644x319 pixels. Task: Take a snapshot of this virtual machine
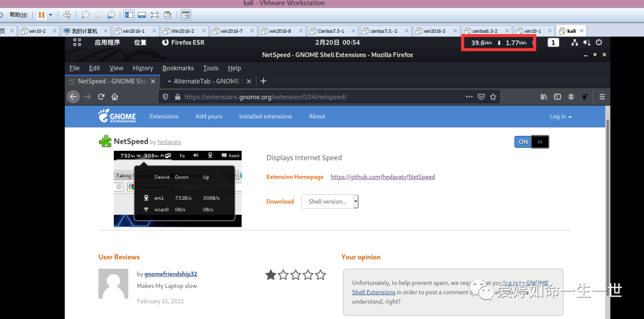click(85, 15)
